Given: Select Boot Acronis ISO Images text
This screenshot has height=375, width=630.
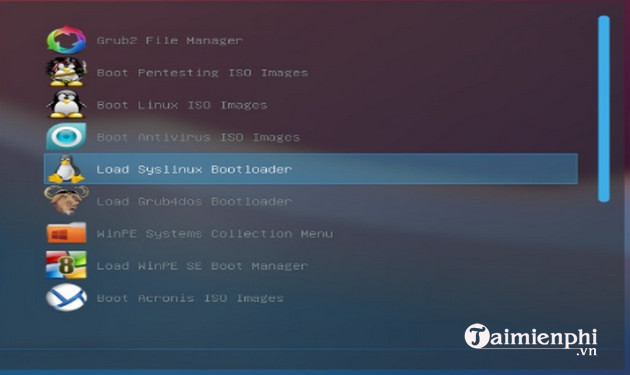Looking at the screenshot, I should pos(190,298).
